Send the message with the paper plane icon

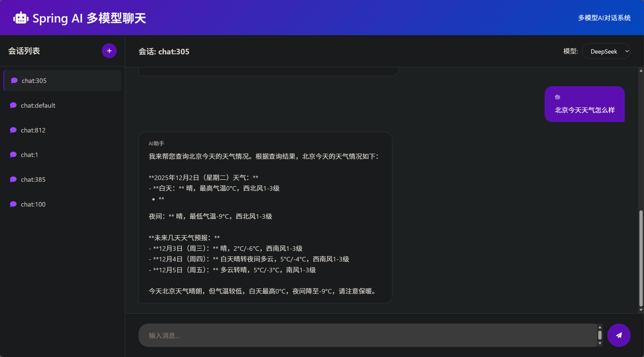[618, 335]
